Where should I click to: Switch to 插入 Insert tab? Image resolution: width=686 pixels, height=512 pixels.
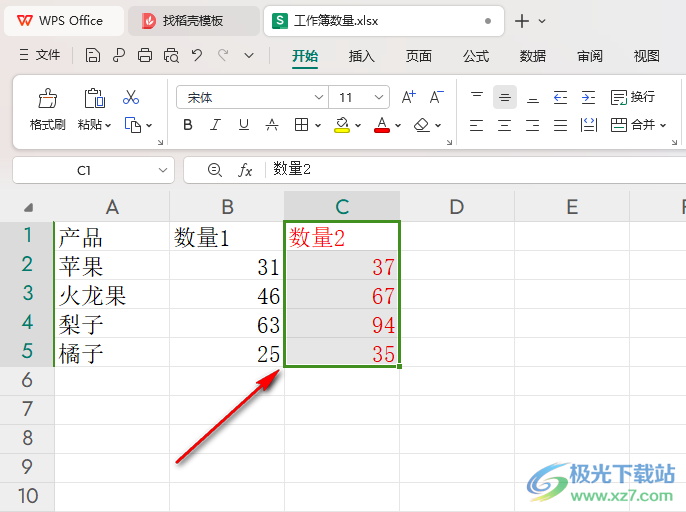coord(362,56)
